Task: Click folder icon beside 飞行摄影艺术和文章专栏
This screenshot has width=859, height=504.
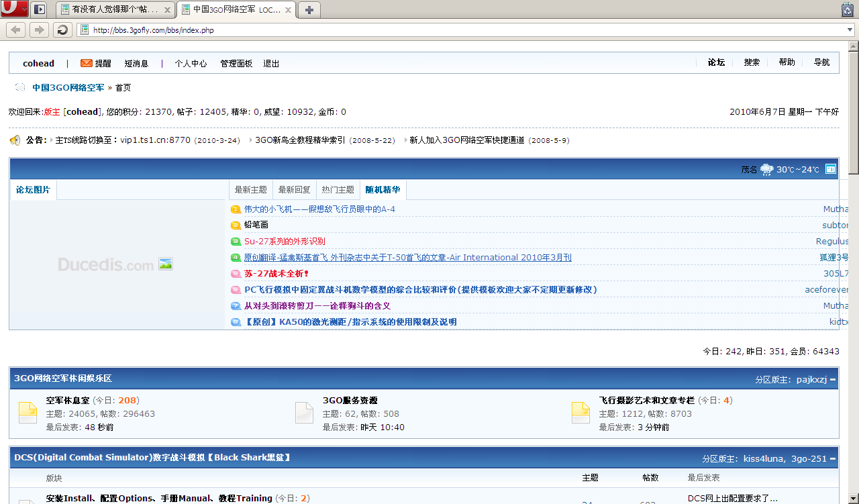Action: point(580,413)
